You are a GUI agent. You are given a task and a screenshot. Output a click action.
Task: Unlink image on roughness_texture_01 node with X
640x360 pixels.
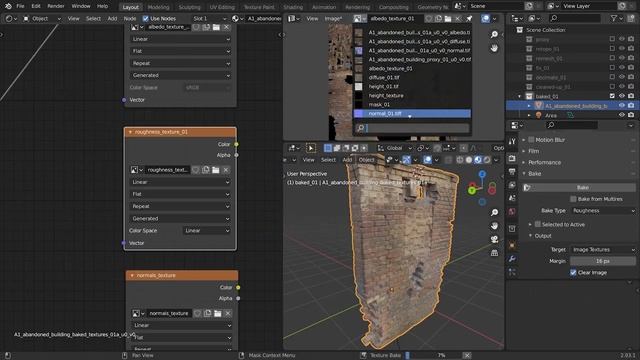tap(226, 170)
